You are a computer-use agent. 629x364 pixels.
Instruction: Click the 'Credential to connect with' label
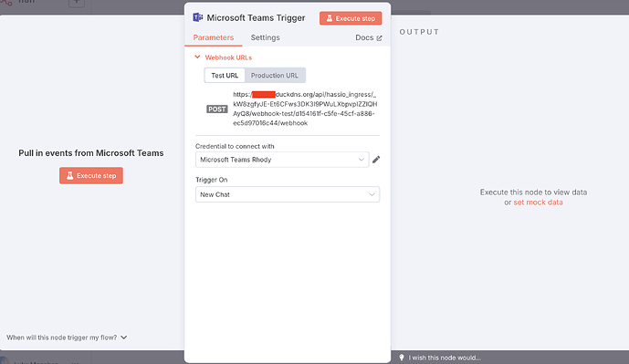click(235, 146)
